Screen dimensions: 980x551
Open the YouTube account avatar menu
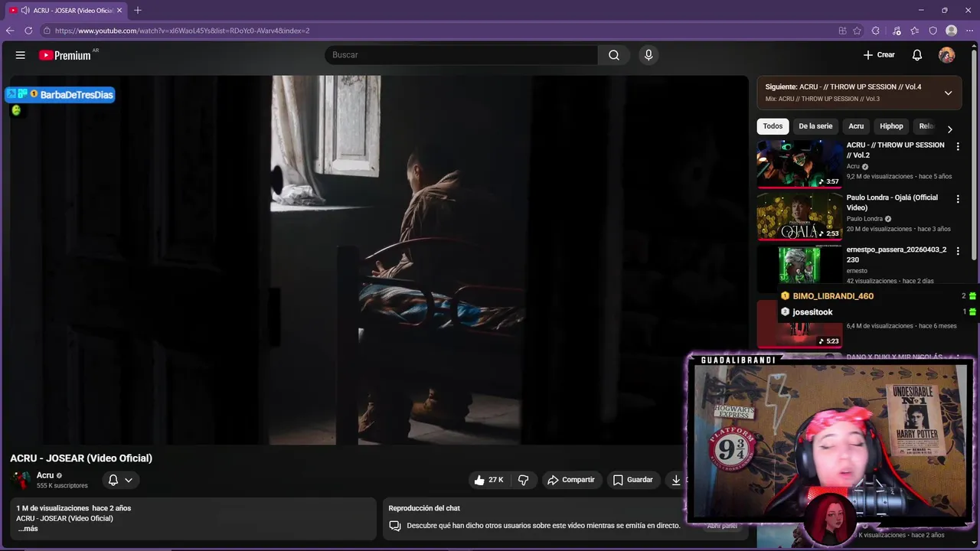click(947, 55)
